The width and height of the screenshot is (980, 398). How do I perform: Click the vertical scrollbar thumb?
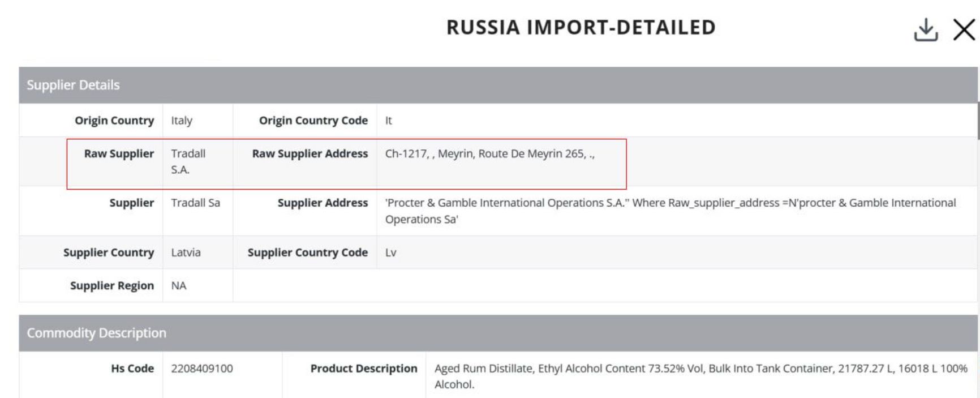tap(978, 120)
